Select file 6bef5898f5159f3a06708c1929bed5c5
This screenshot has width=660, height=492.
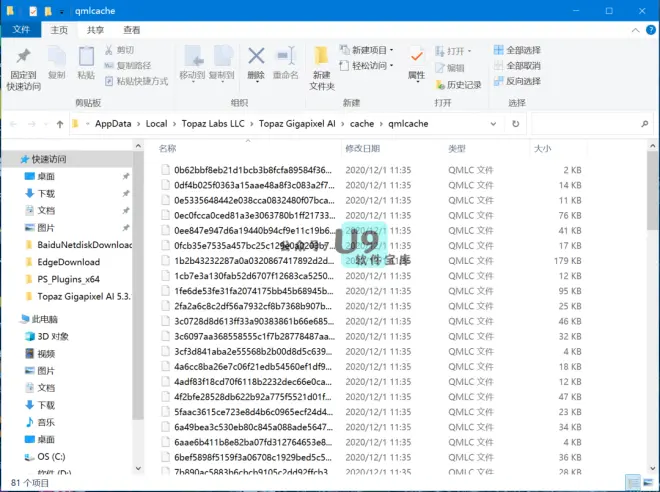(x=253, y=457)
